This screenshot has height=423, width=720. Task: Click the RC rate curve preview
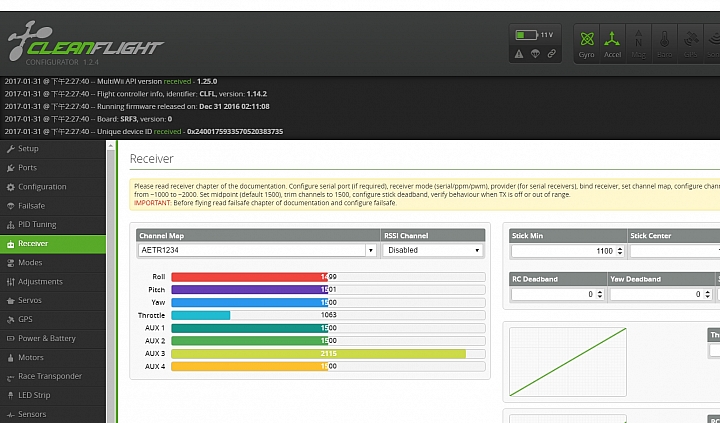568,362
